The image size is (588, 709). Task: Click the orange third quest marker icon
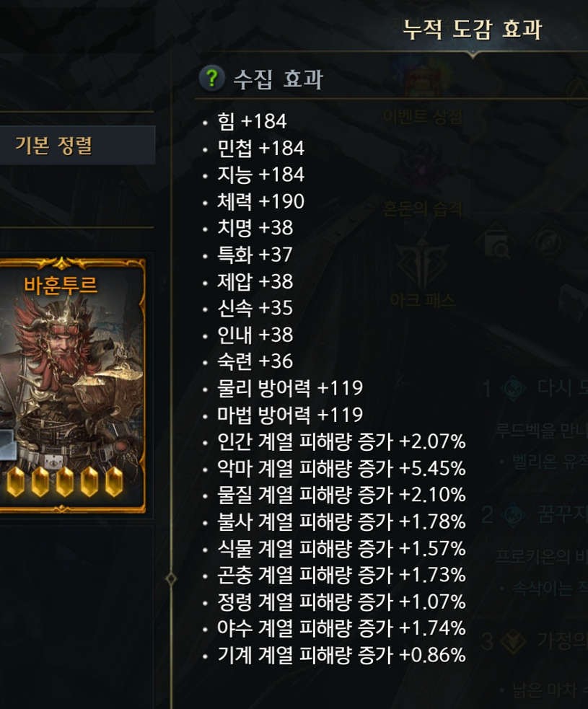[514, 641]
